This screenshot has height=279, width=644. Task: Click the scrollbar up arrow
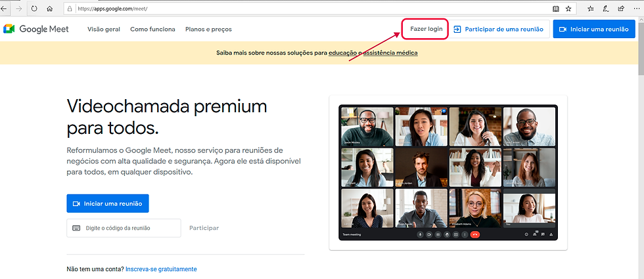click(641, 19)
